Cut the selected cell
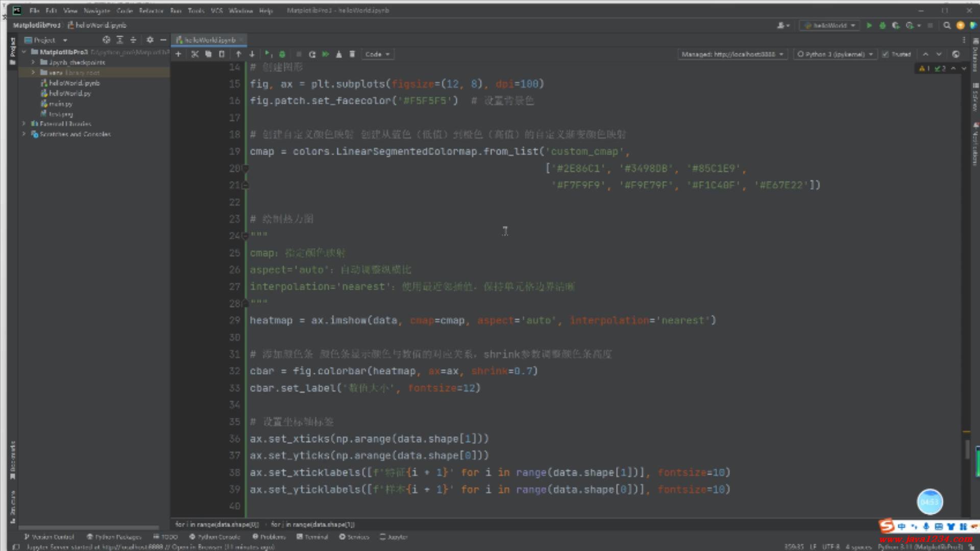 [194, 54]
